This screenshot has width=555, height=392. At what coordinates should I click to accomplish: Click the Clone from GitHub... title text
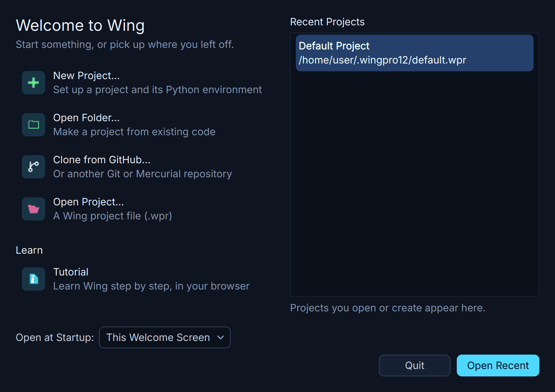[x=102, y=160]
